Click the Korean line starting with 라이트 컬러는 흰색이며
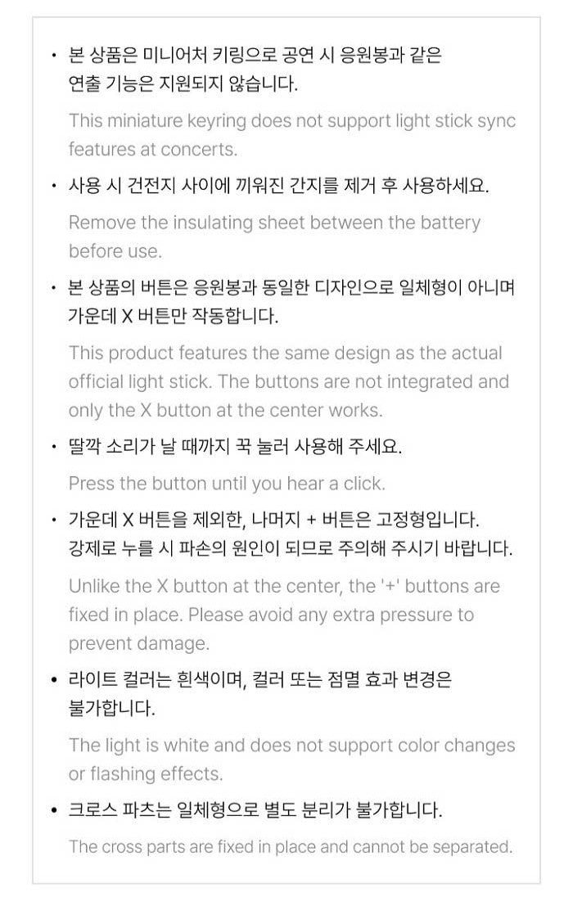The height and width of the screenshot is (924, 573). [260, 680]
